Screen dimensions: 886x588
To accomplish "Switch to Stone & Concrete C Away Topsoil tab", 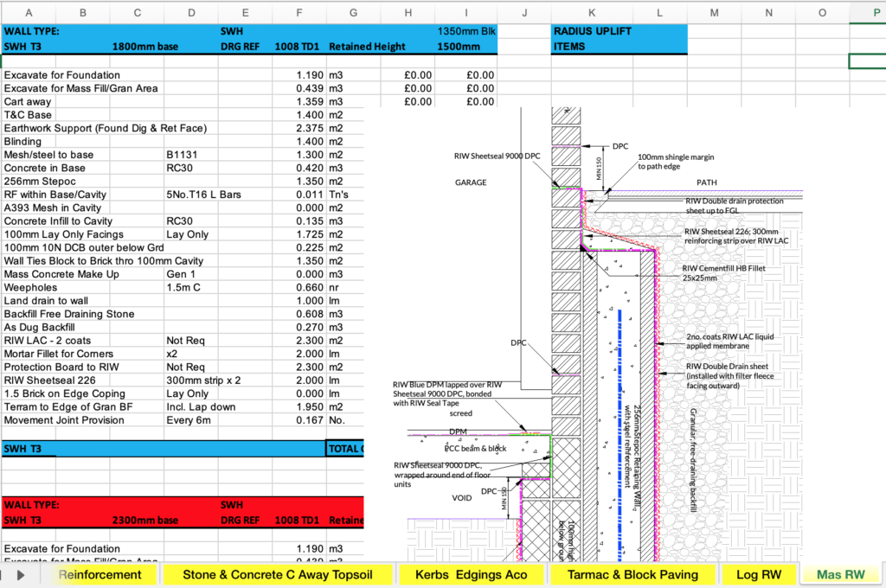I will 278,574.
